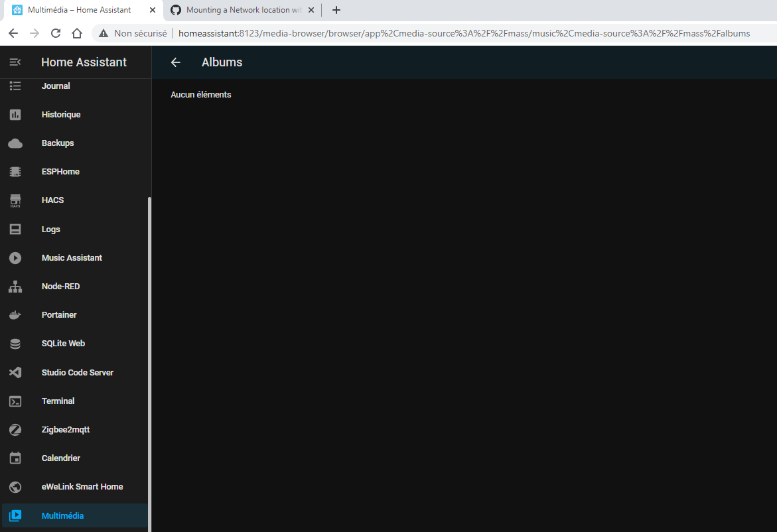The image size is (777, 532).
Task: Open Terminal label in sidebar
Action: tap(58, 401)
